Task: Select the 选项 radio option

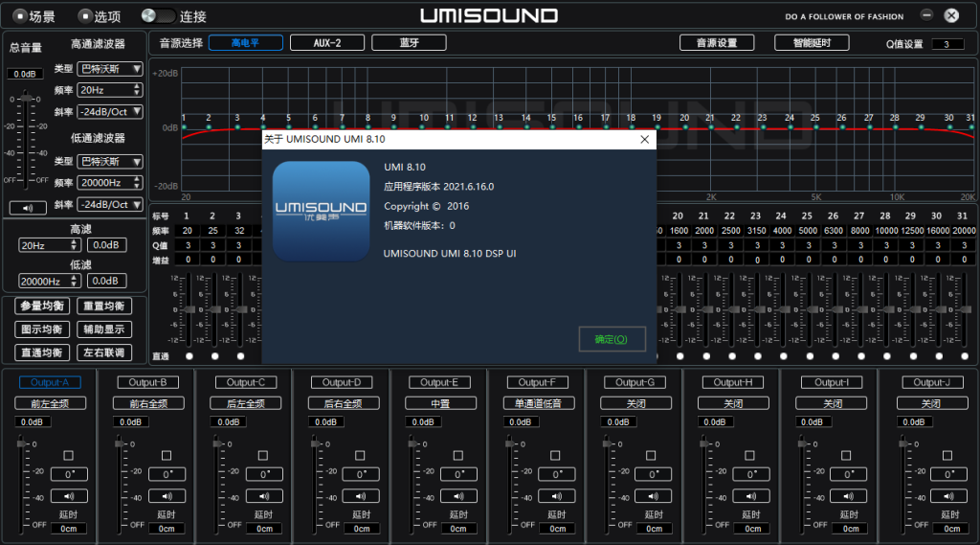Action: tap(85, 16)
